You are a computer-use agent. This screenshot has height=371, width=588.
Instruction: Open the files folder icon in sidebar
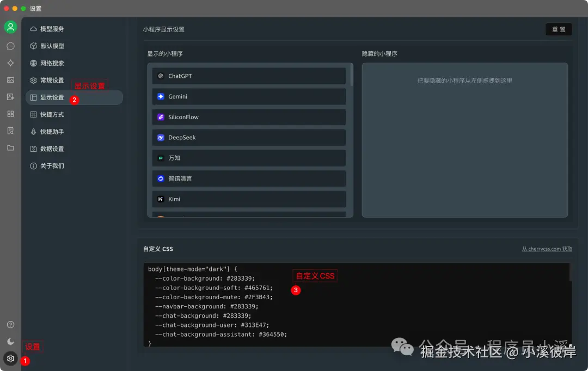(10, 147)
